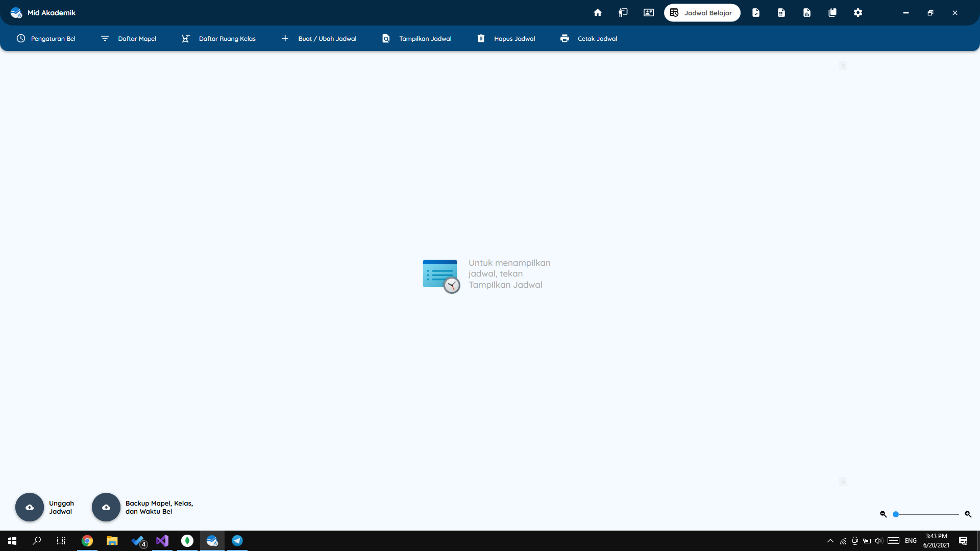Screen dimensions: 980x551
Task: Go to the Home icon
Action: pos(598,13)
